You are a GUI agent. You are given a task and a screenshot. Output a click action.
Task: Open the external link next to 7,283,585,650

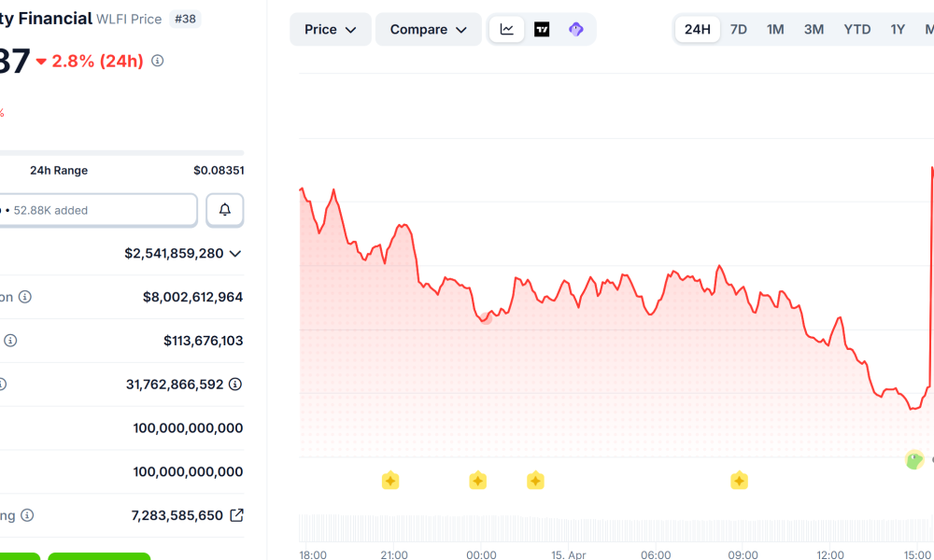tap(237, 514)
